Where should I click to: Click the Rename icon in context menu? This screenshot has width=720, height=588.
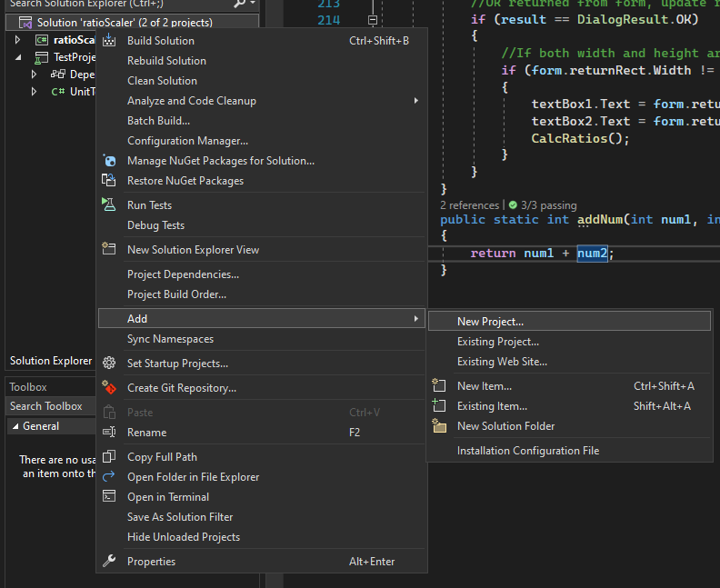tap(109, 432)
